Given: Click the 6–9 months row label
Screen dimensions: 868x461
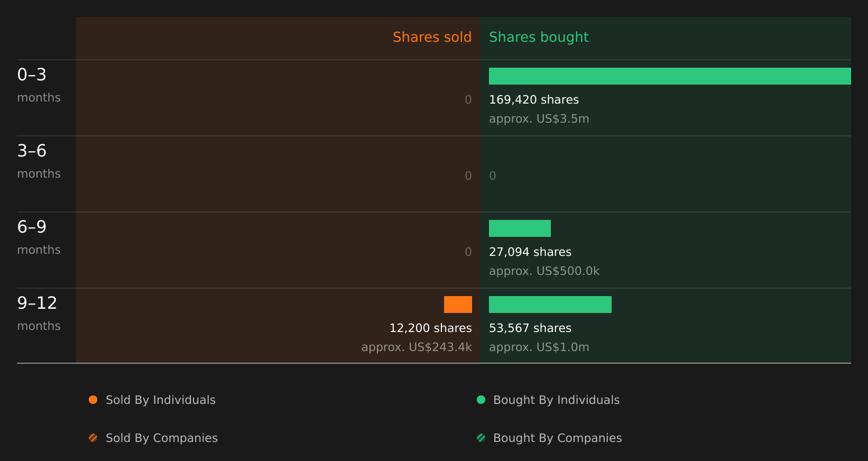Looking at the screenshot, I should click(x=39, y=237).
